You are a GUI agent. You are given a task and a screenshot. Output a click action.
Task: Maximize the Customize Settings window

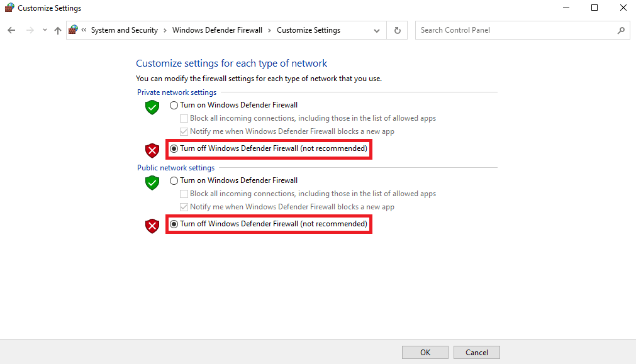[594, 8]
